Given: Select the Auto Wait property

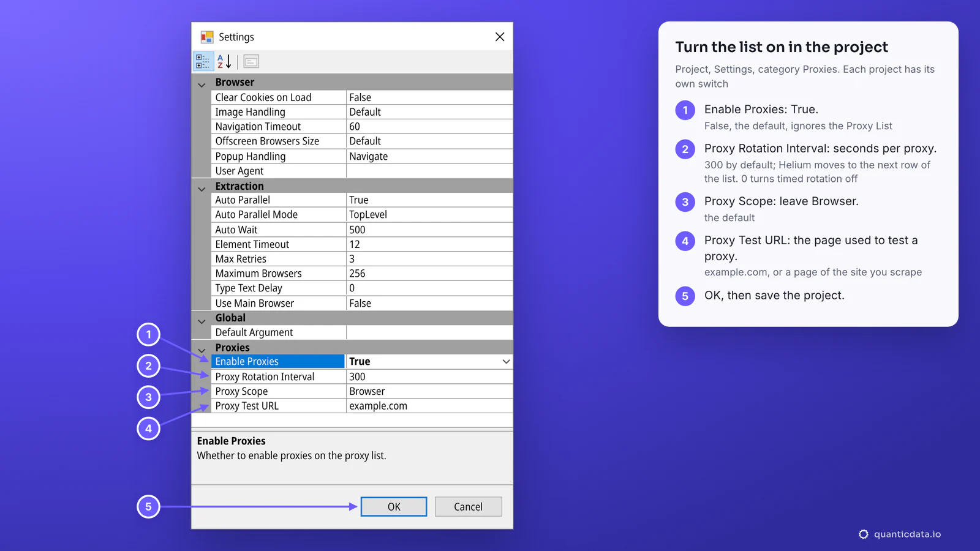Looking at the screenshot, I should point(279,230).
